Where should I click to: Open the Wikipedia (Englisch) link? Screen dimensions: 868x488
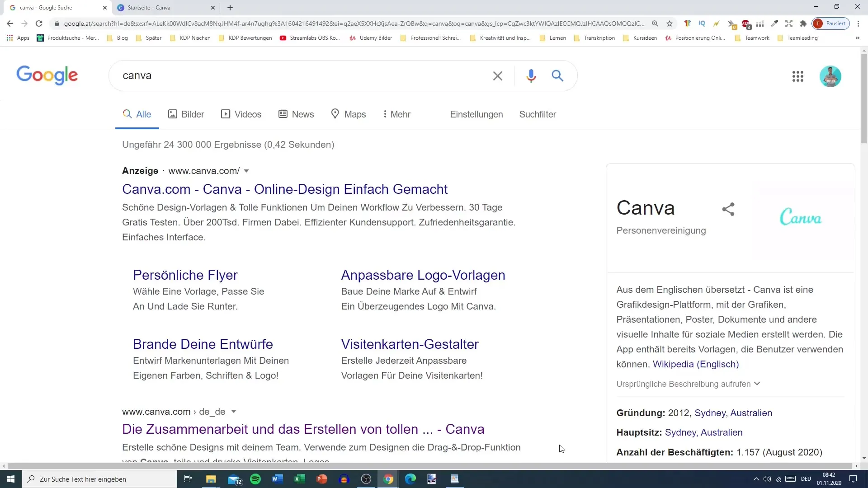[x=696, y=364]
